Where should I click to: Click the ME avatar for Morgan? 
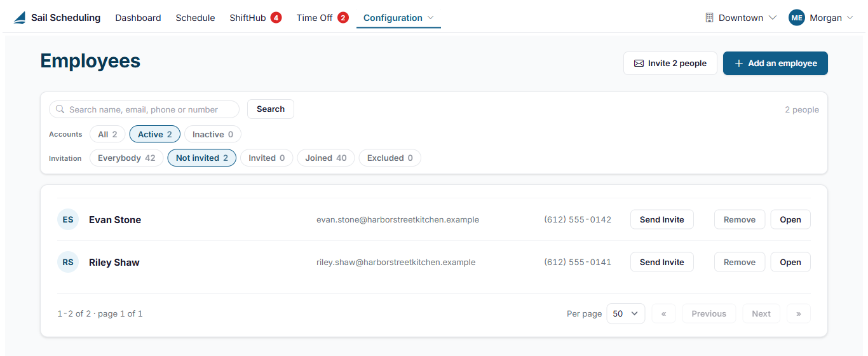[x=797, y=18]
